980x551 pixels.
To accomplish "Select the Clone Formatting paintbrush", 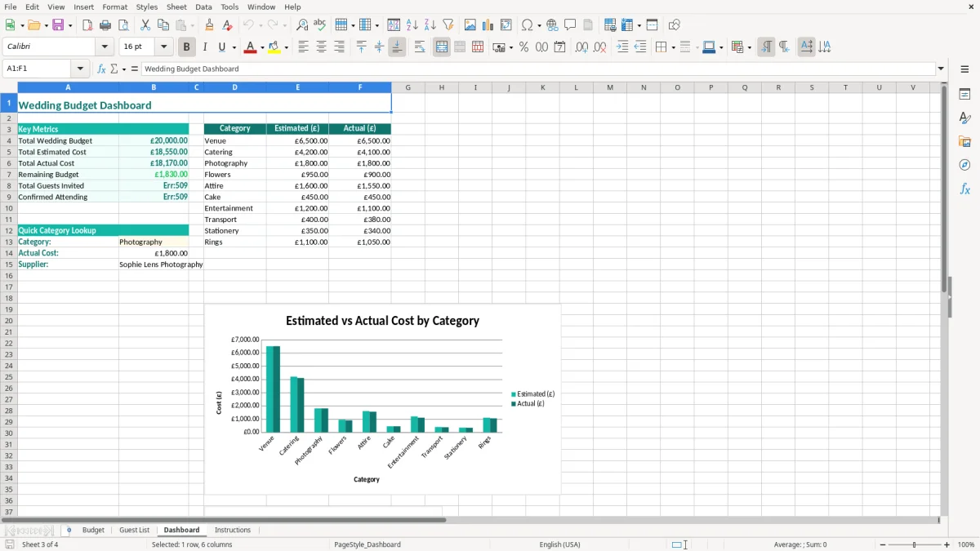I will (209, 24).
